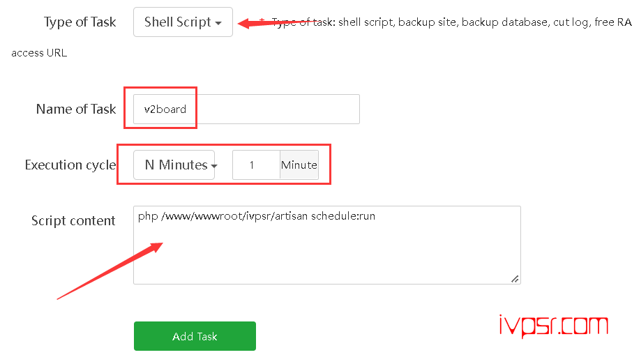Click the ivpsr.com watermark logo
632x364 pixels.
tap(553, 326)
